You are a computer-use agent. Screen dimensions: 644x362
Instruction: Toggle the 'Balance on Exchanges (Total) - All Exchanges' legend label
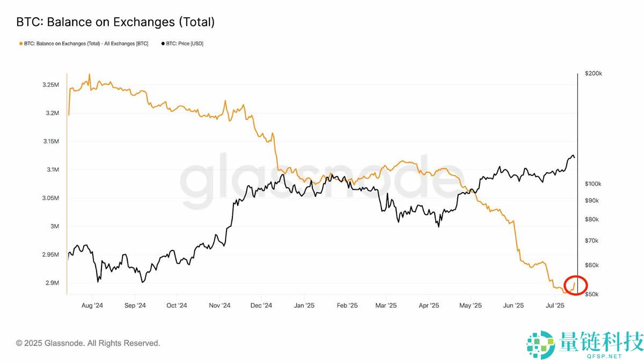click(86, 43)
